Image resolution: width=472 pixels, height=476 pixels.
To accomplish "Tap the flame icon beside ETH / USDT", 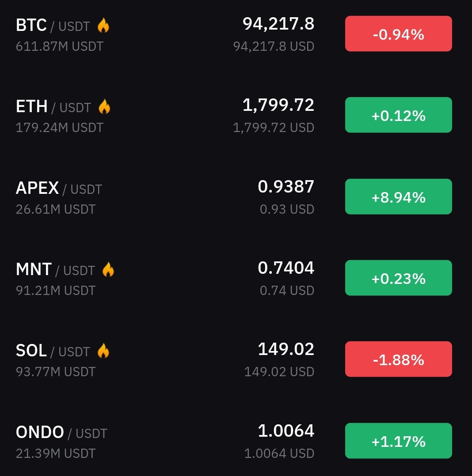I will (x=104, y=106).
